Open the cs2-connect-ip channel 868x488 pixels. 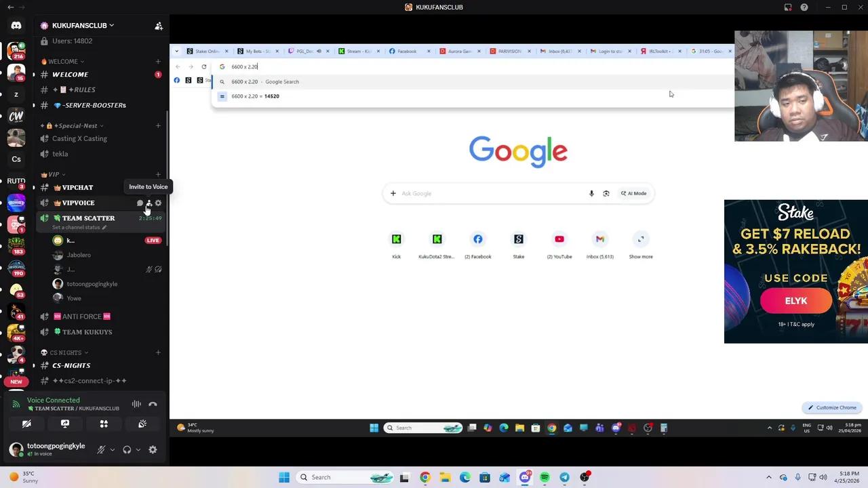pos(100,381)
